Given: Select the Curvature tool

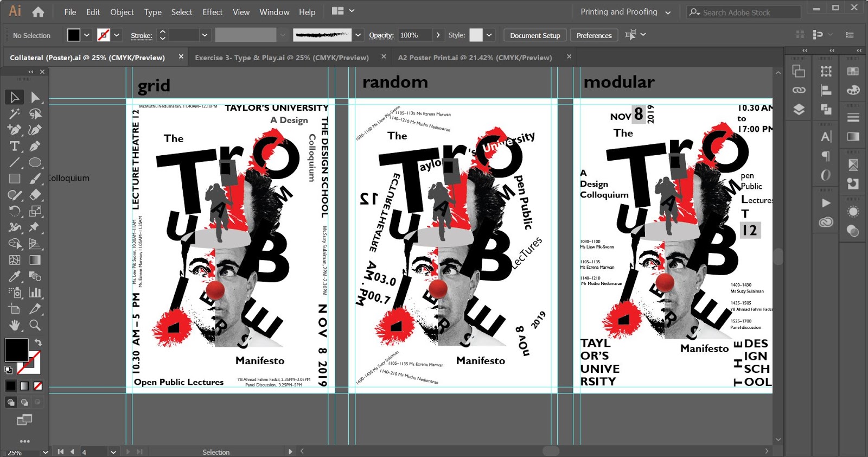Looking at the screenshot, I should (x=35, y=130).
